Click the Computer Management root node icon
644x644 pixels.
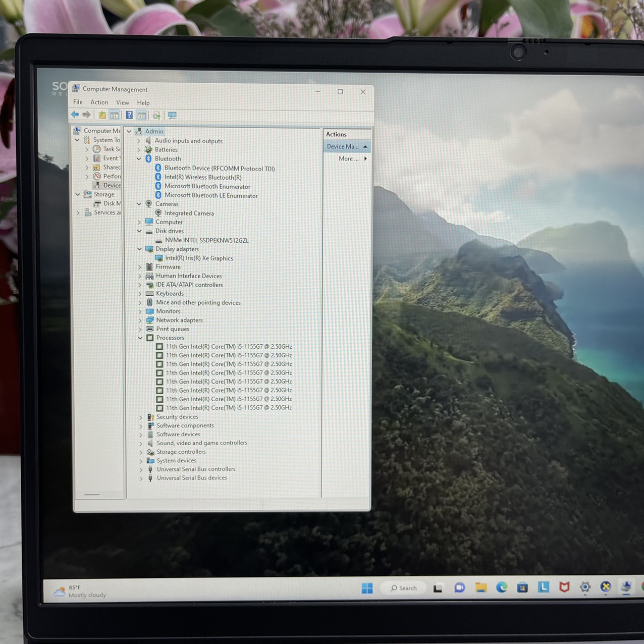click(77, 131)
